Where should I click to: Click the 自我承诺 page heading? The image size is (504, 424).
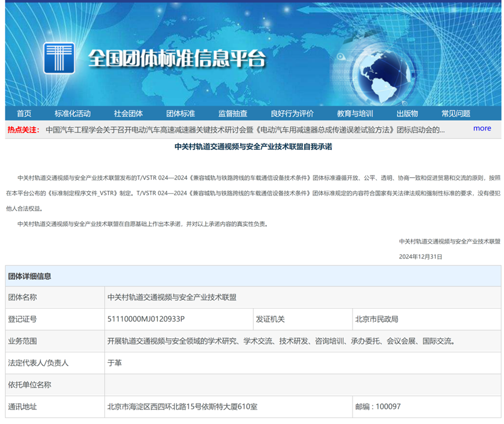(x=253, y=148)
